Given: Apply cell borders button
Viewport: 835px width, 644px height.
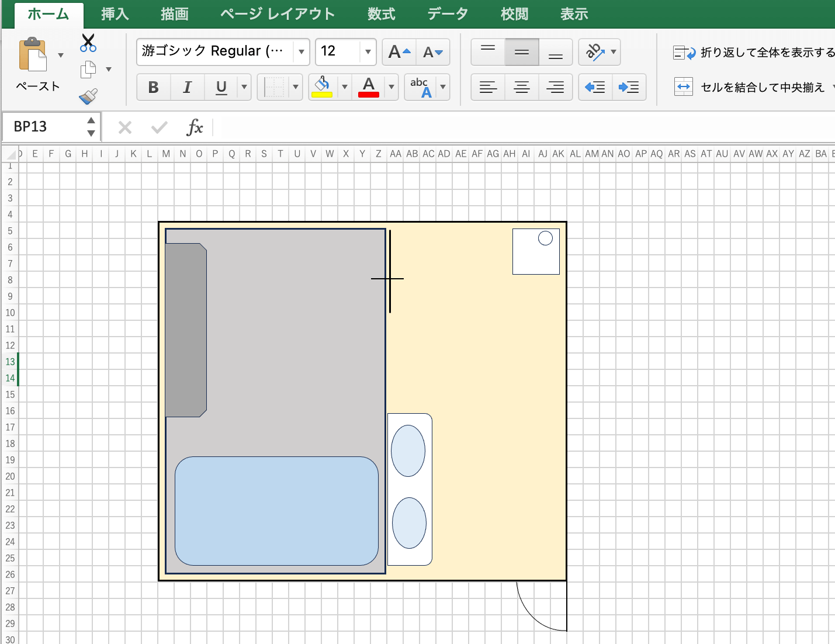Looking at the screenshot, I should click(273, 88).
